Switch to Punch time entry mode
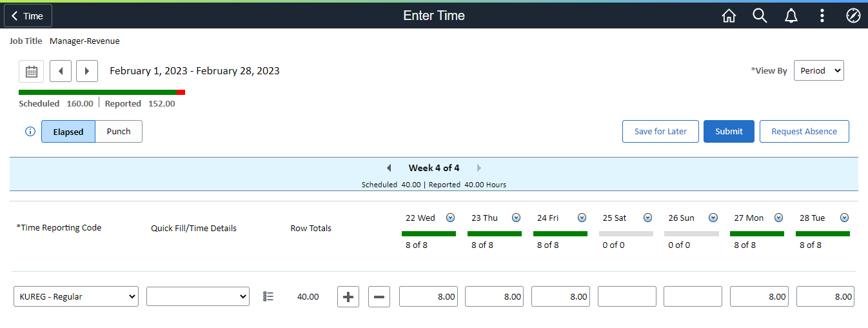868x328 pixels. [x=119, y=132]
